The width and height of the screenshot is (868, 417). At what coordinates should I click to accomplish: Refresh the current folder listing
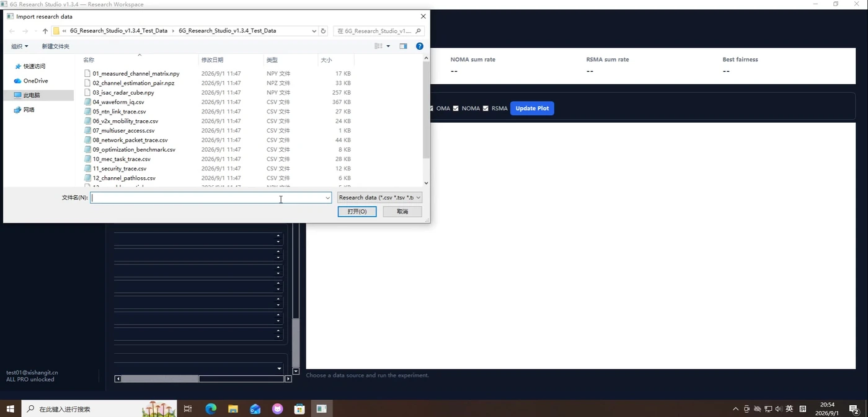tap(323, 31)
